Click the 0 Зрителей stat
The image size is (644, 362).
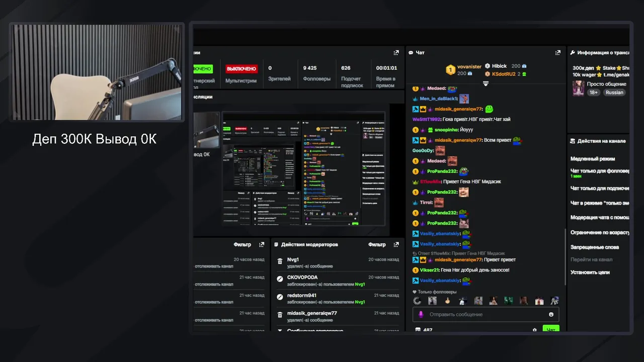280,73
